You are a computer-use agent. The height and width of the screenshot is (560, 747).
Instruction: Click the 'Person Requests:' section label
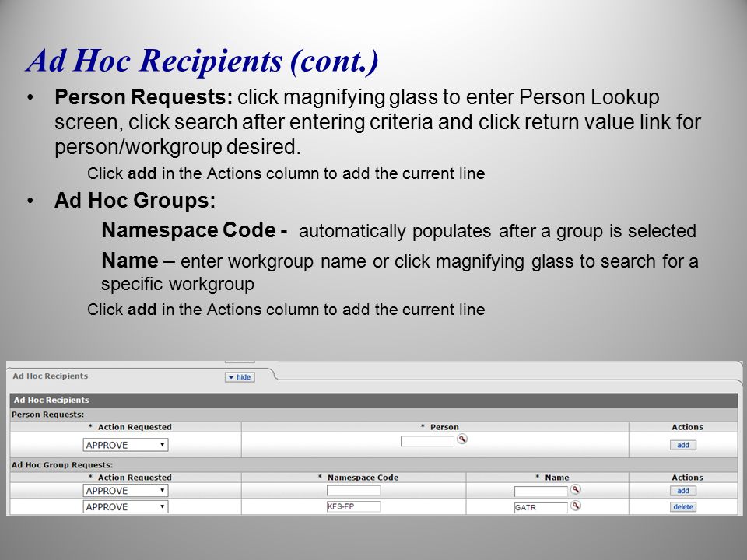pos(47,415)
